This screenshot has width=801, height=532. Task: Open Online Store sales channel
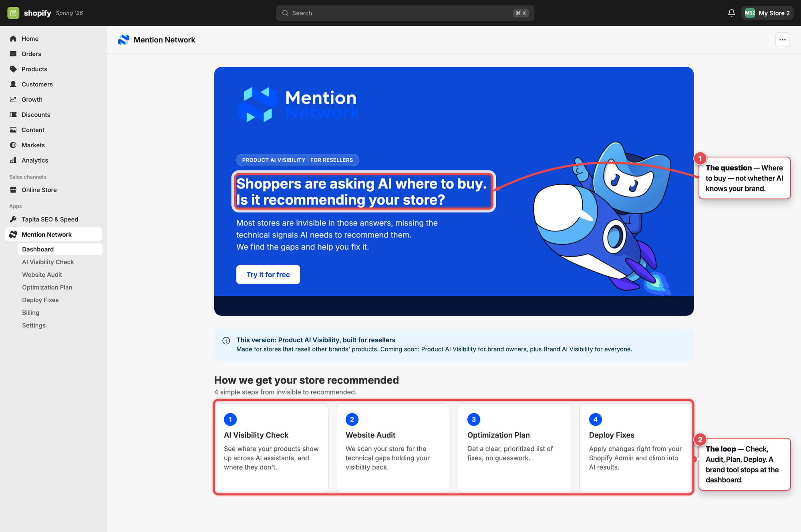(54, 190)
